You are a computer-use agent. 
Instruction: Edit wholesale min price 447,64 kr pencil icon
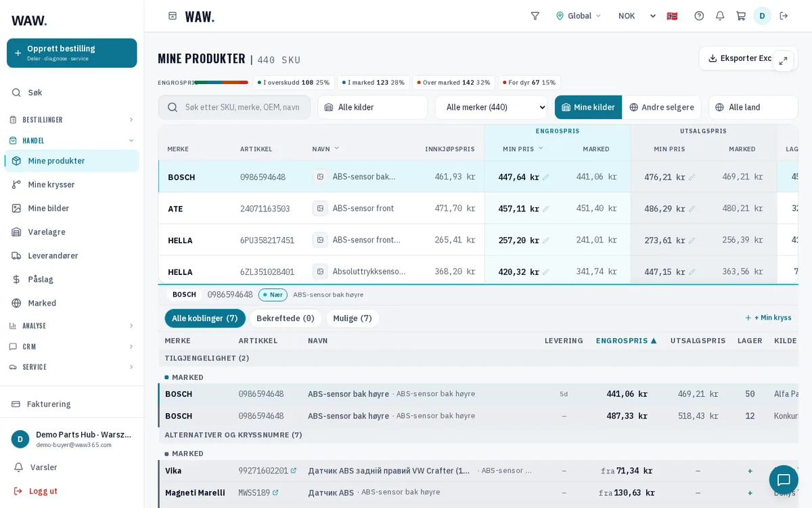[x=546, y=177]
